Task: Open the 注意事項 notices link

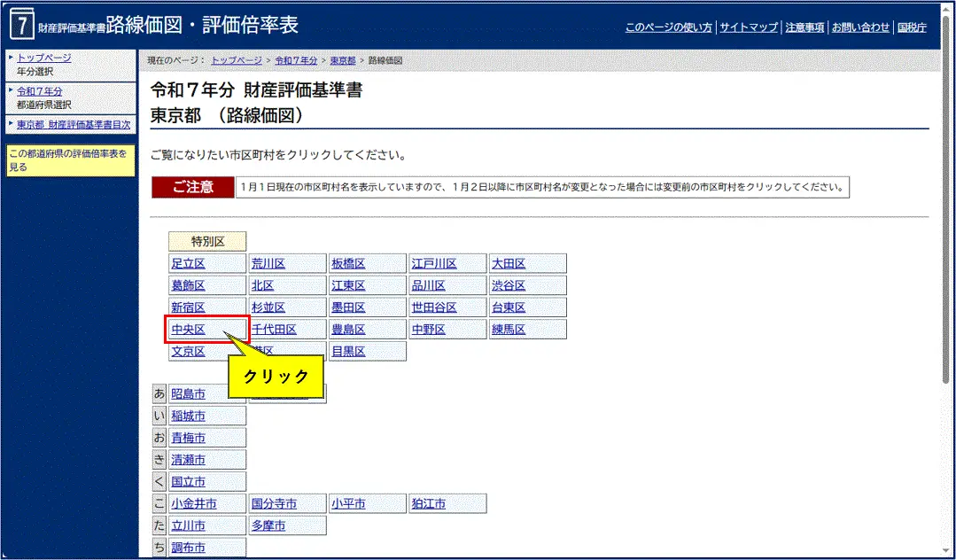Action: (804, 27)
